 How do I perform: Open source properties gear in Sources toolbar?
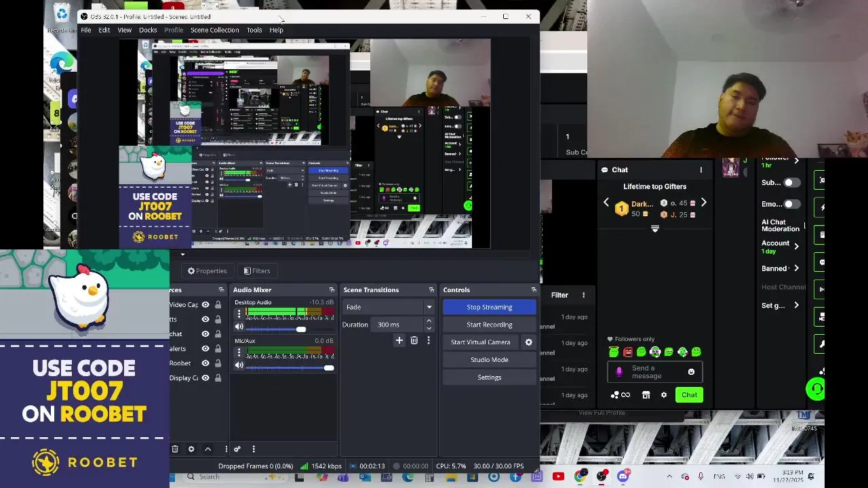(191, 449)
